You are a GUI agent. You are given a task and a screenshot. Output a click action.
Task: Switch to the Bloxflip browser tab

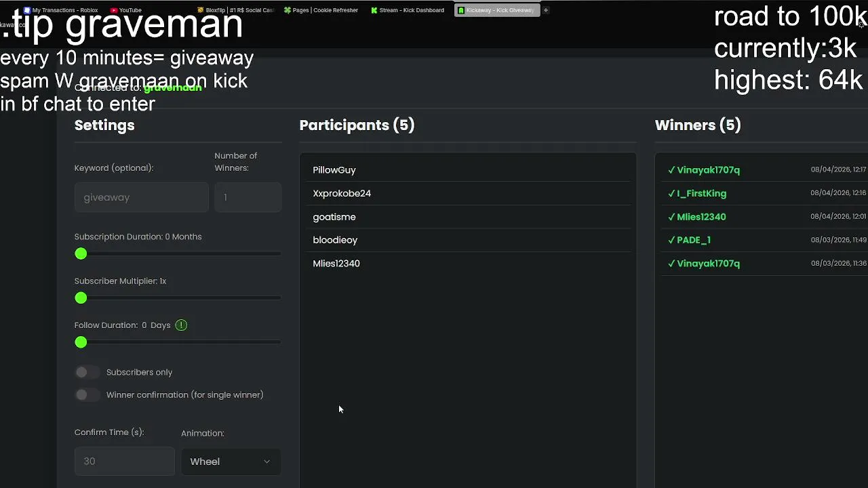[x=236, y=10]
